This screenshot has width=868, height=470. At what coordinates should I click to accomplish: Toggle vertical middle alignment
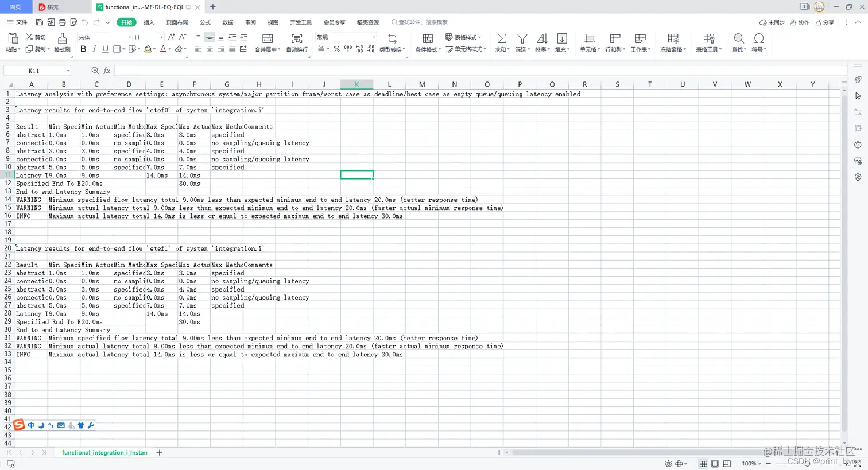pyautogui.click(x=210, y=37)
